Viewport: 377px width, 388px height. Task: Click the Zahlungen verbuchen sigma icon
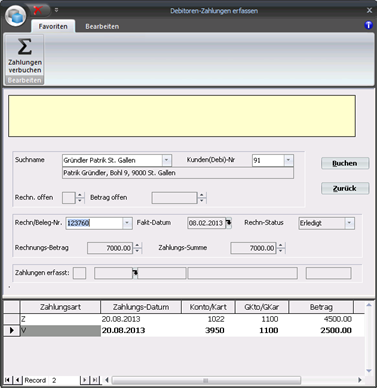pos(25,47)
